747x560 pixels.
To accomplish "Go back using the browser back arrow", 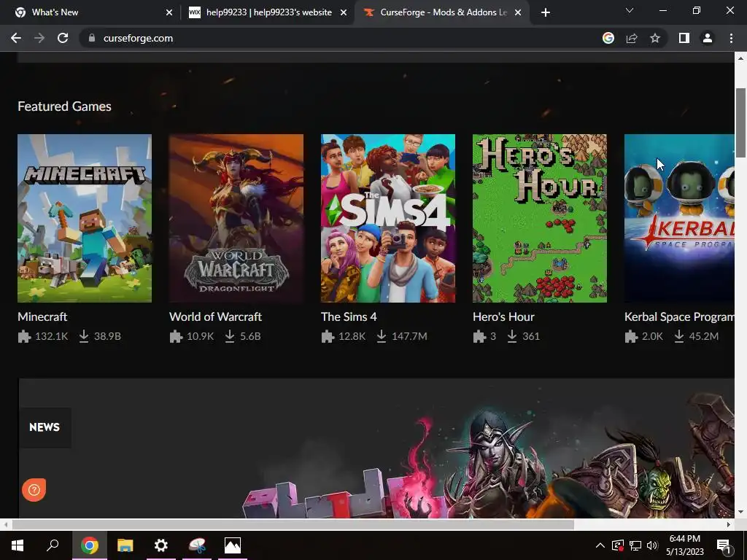I will point(16,38).
